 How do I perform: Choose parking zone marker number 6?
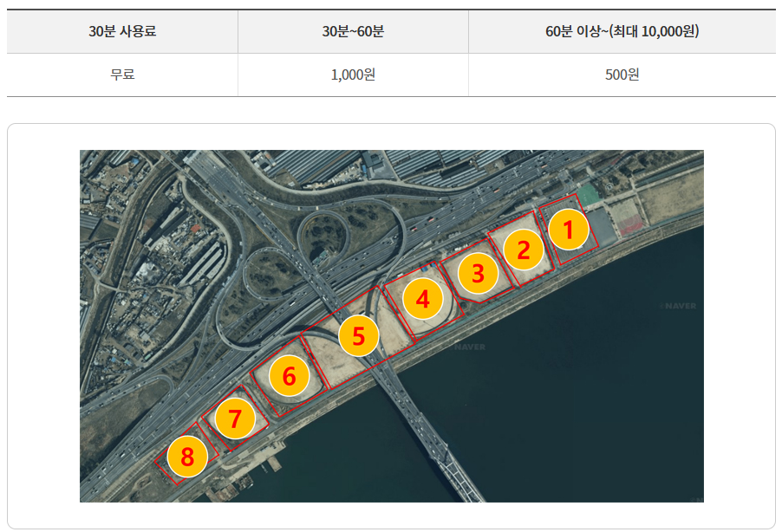(290, 376)
